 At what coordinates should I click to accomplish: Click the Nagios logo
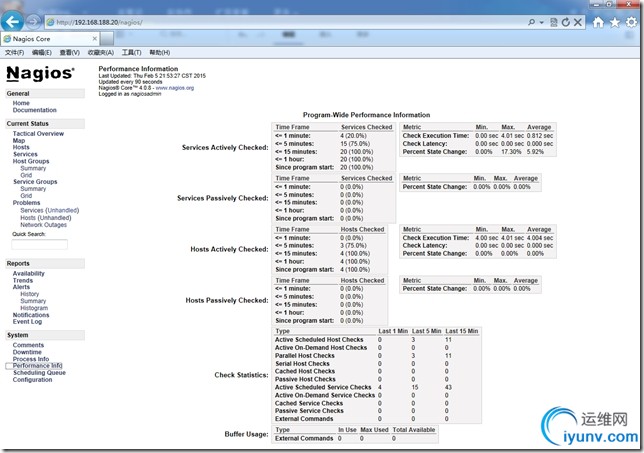[x=40, y=74]
